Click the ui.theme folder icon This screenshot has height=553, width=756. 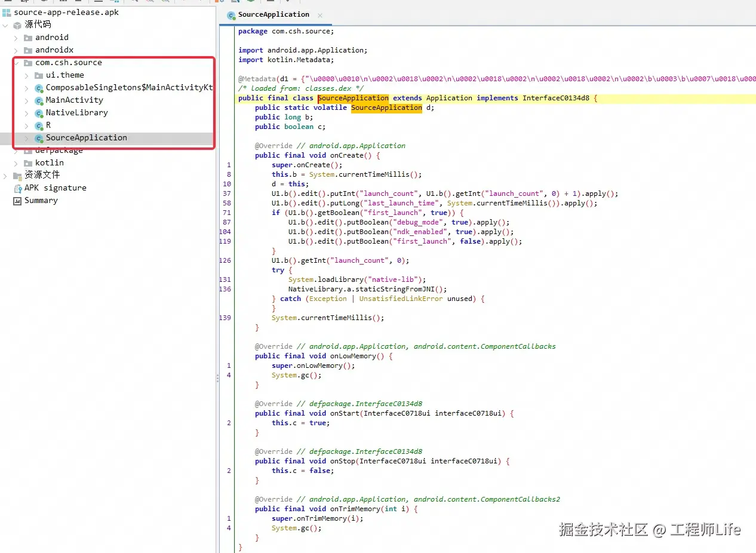(39, 75)
